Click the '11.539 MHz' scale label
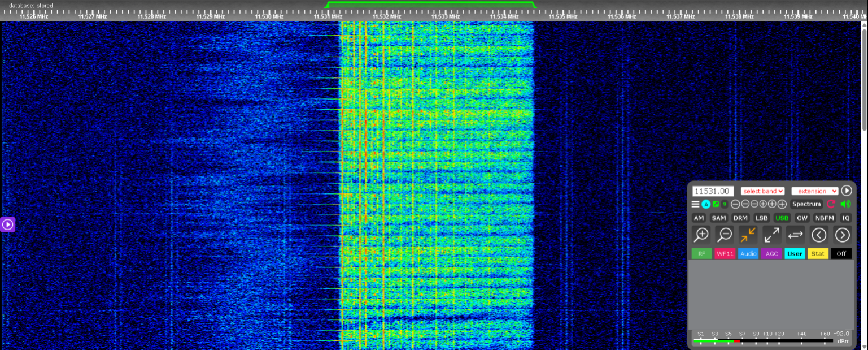Viewport: 868px width, 350px height. pos(798,16)
